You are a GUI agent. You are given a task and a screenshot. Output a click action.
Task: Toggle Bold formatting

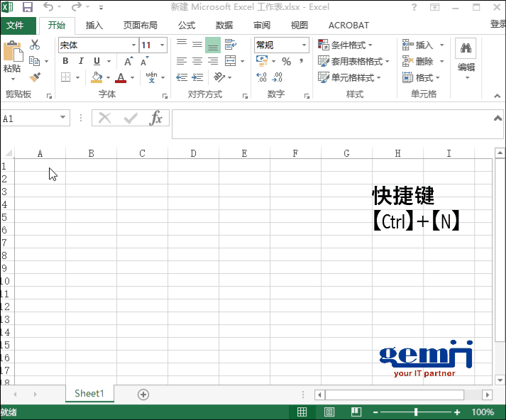tap(65, 62)
